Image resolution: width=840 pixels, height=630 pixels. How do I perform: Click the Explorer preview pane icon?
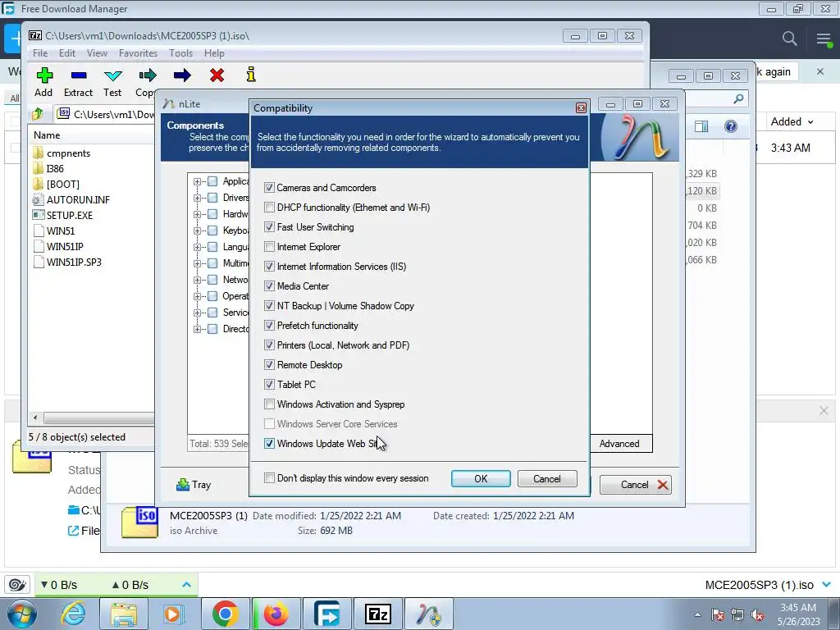(701, 126)
